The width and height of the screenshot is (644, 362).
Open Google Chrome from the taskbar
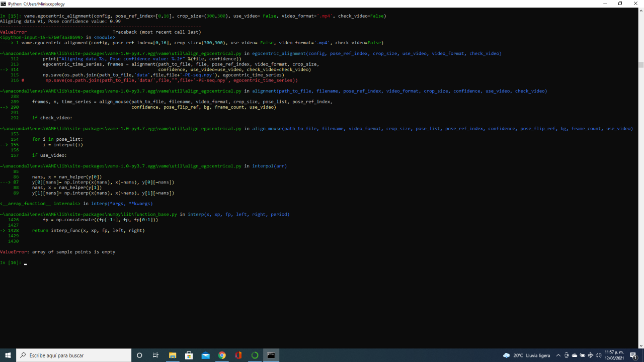pyautogui.click(x=222, y=355)
